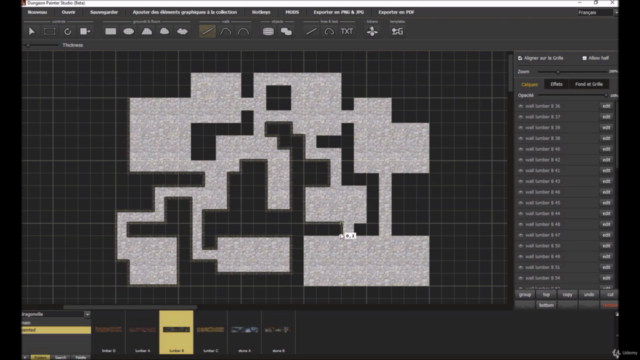Click the group button
The height and width of the screenshot is (360, 640).
tap(525, 294)
